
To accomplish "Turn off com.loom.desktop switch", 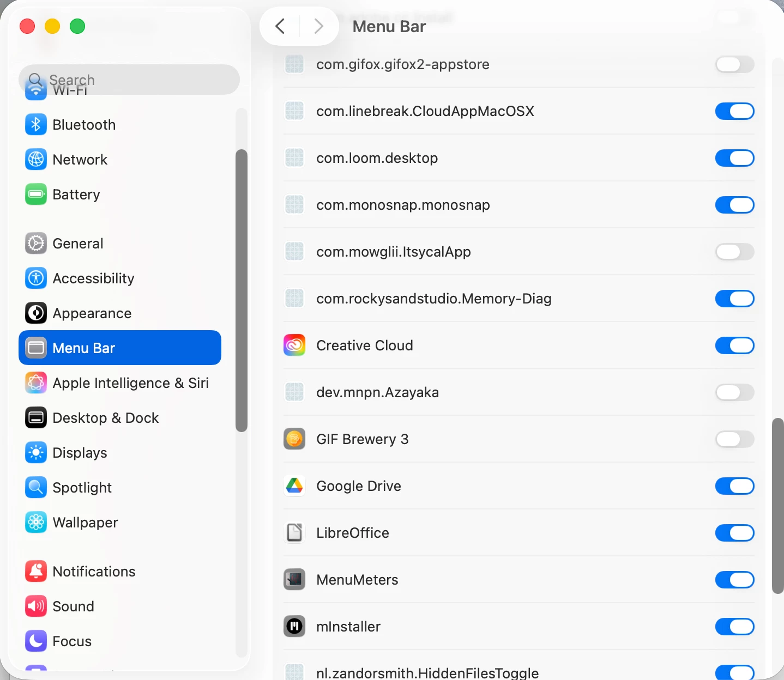I will tap(735, 158).
